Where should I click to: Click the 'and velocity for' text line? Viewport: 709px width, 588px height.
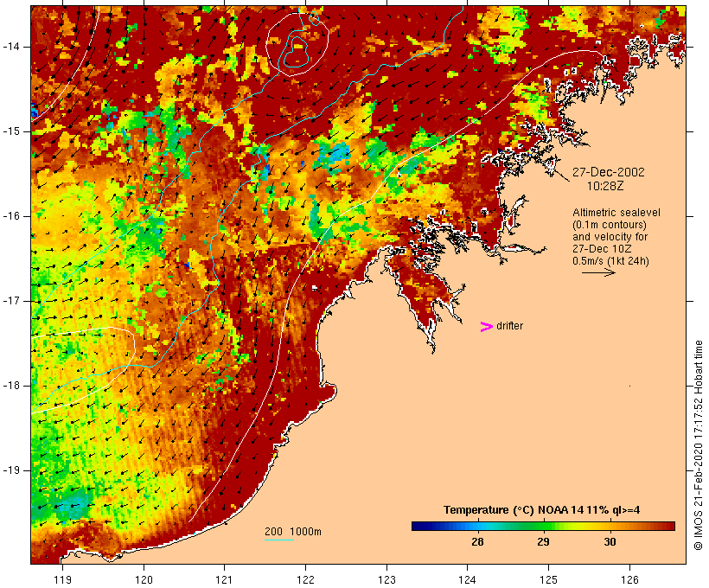pos(610,237)
